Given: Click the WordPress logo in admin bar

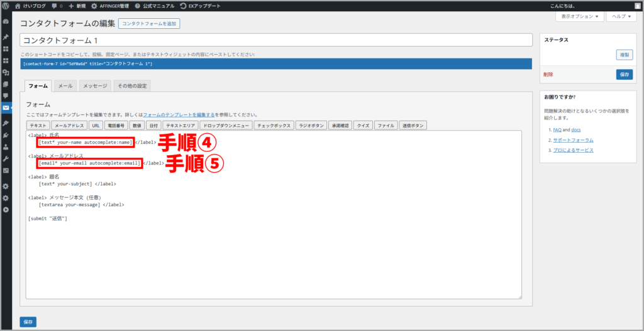Looking at the screenshot, I should (x=6, y=6).
